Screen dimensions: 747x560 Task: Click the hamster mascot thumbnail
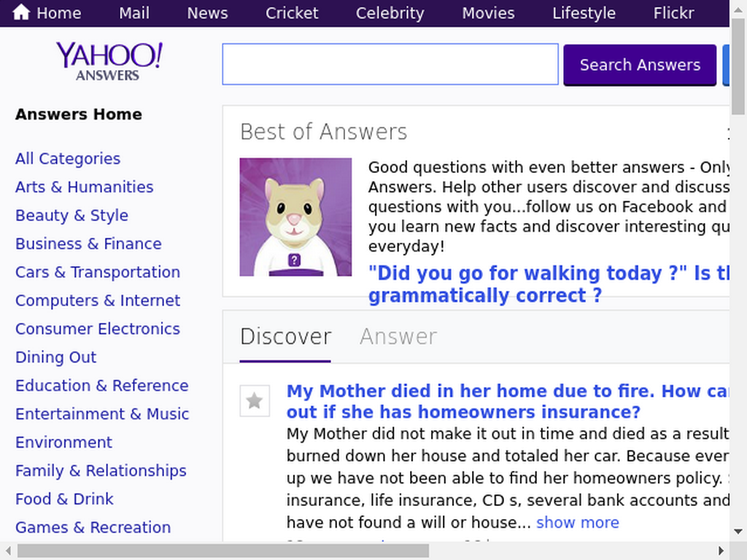point(295,217)
